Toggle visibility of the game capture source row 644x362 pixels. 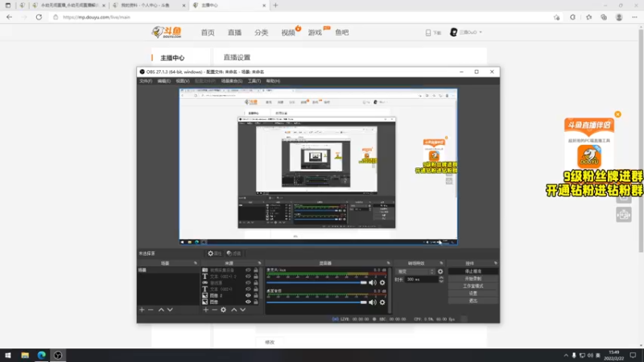click(248, 283)
